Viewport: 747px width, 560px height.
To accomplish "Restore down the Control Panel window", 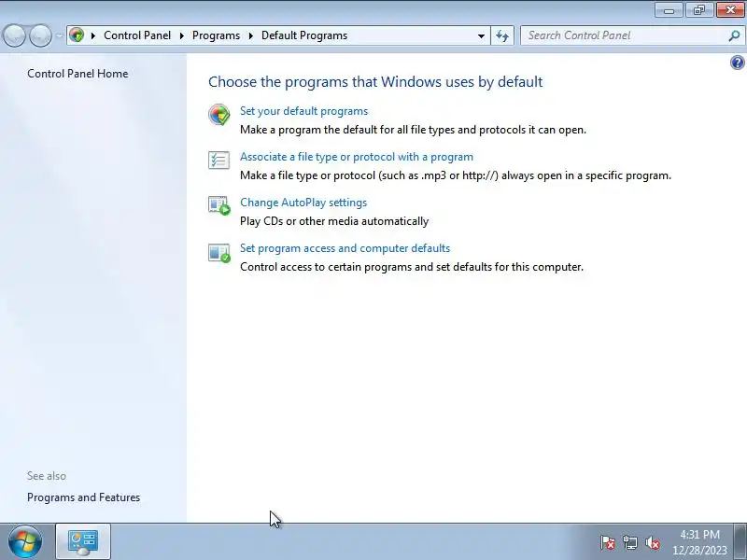I will pos(699,10).
